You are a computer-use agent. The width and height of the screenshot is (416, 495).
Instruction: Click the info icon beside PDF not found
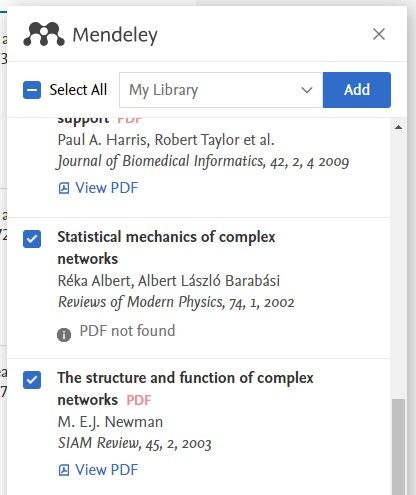[x=64, y=335]
